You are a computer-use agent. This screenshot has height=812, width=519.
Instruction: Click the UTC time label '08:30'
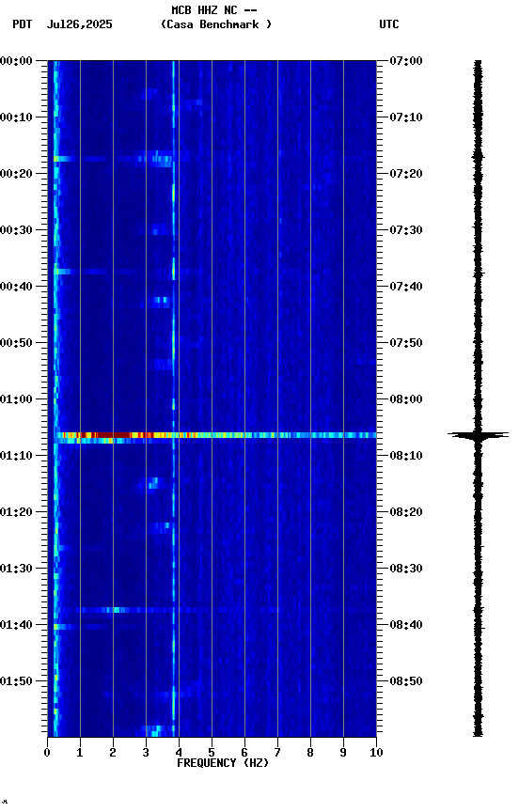tap(406, 569)
